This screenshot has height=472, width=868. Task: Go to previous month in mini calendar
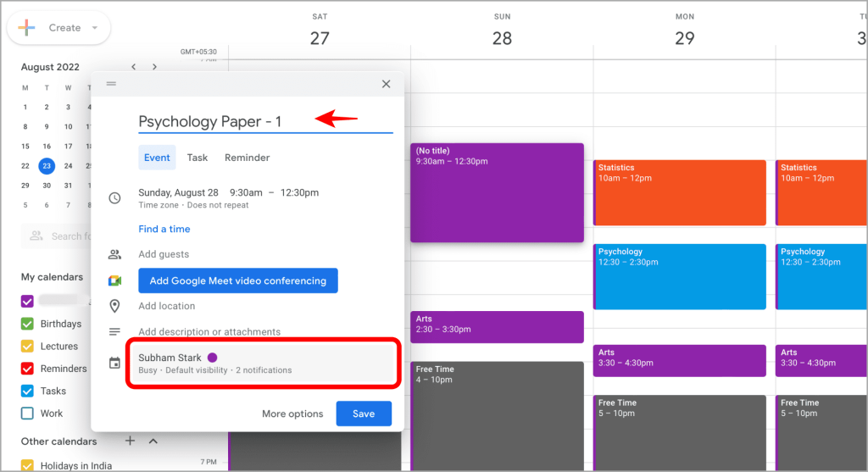coord(133,66)
